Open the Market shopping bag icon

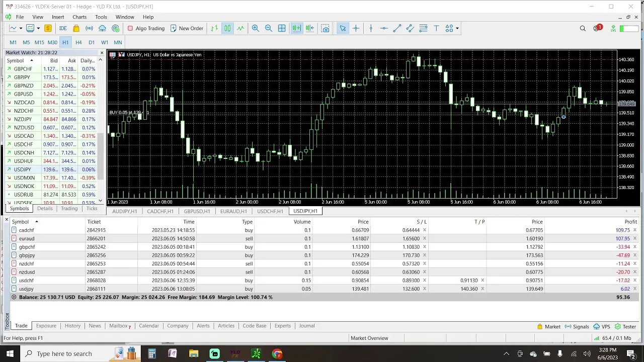click(76, 28)
